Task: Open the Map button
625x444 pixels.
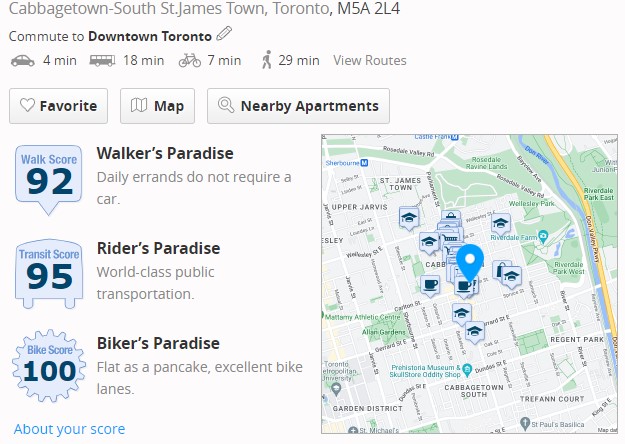Action: coord(158,106)
